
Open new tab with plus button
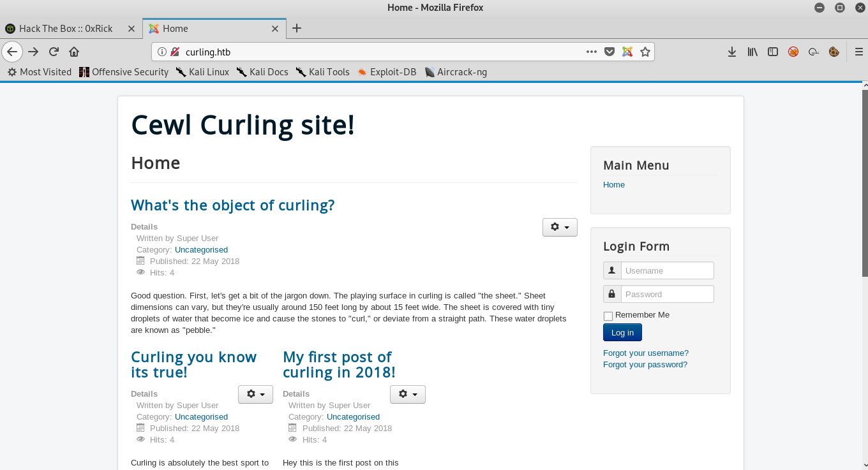tap(297, 28)
